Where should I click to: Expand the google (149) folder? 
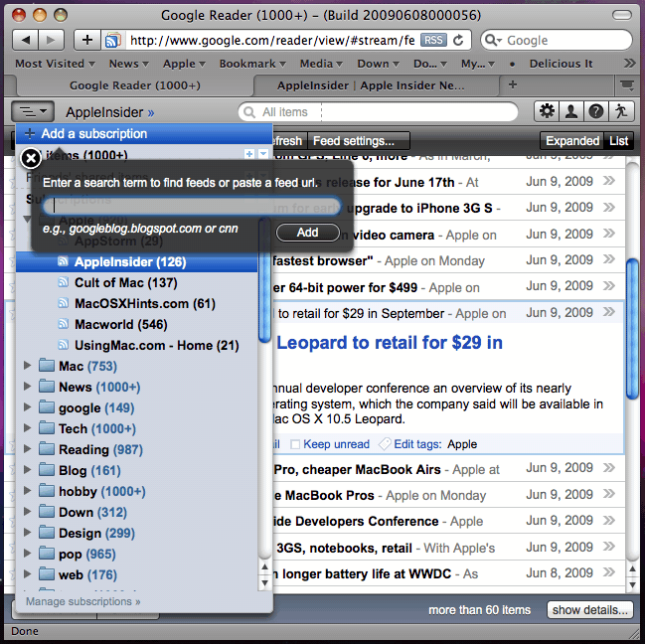click(x=27, y=407)
